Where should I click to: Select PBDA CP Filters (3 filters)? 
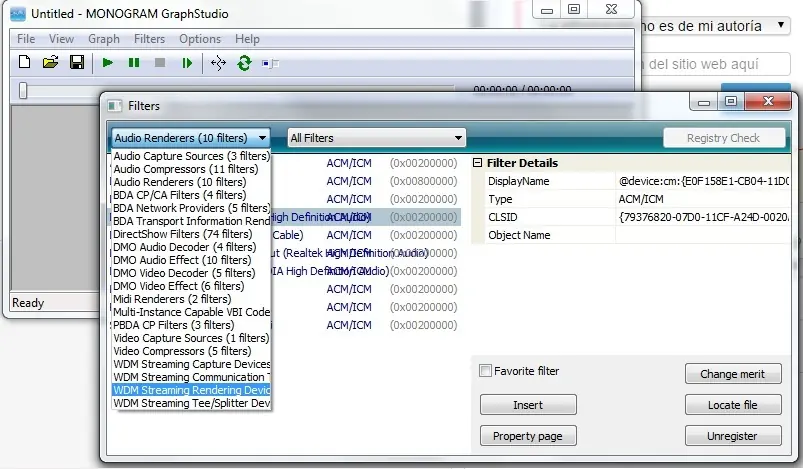(x=191, y=325)
